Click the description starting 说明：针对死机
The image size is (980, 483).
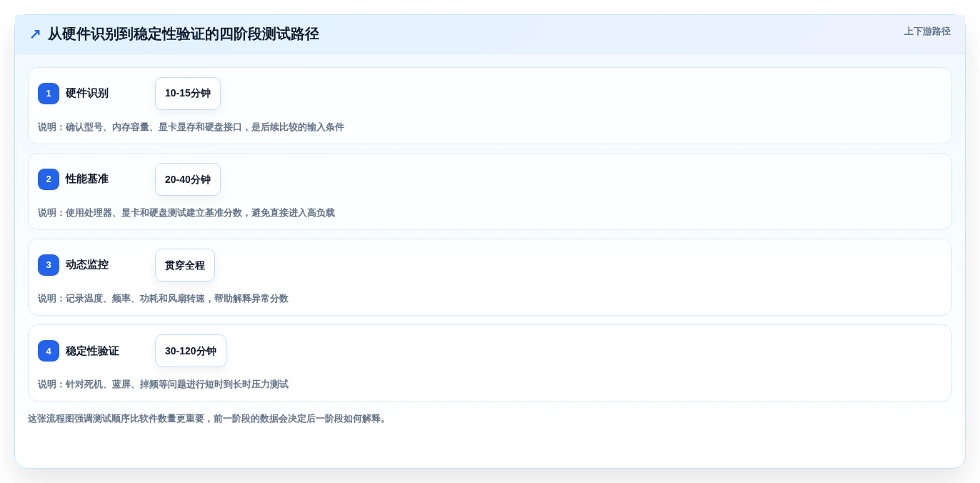coord(163,384)
